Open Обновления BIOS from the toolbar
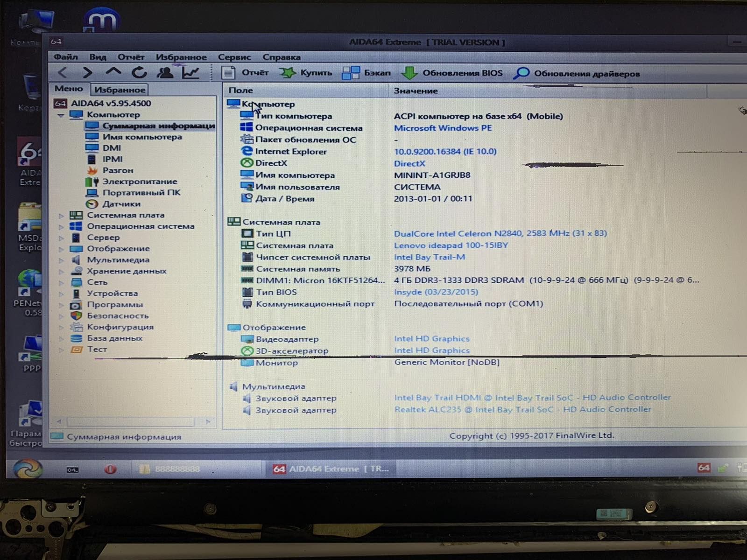747x560 pixels. click(452, 73)
